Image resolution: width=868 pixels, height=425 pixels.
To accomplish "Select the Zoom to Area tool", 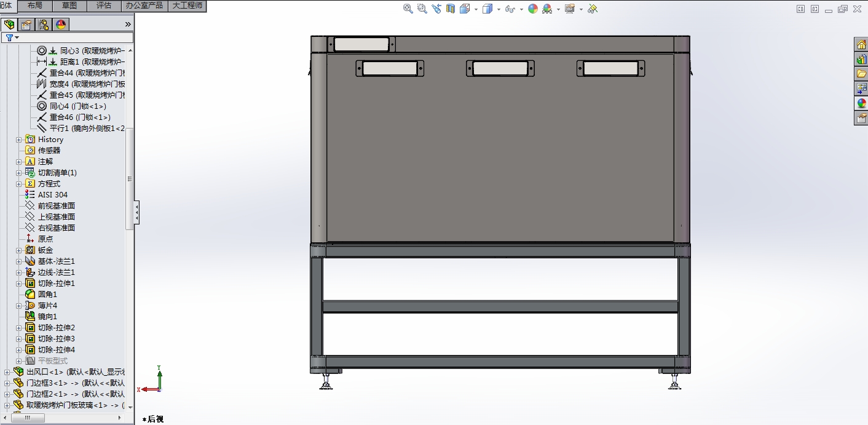I will [422, 9].
